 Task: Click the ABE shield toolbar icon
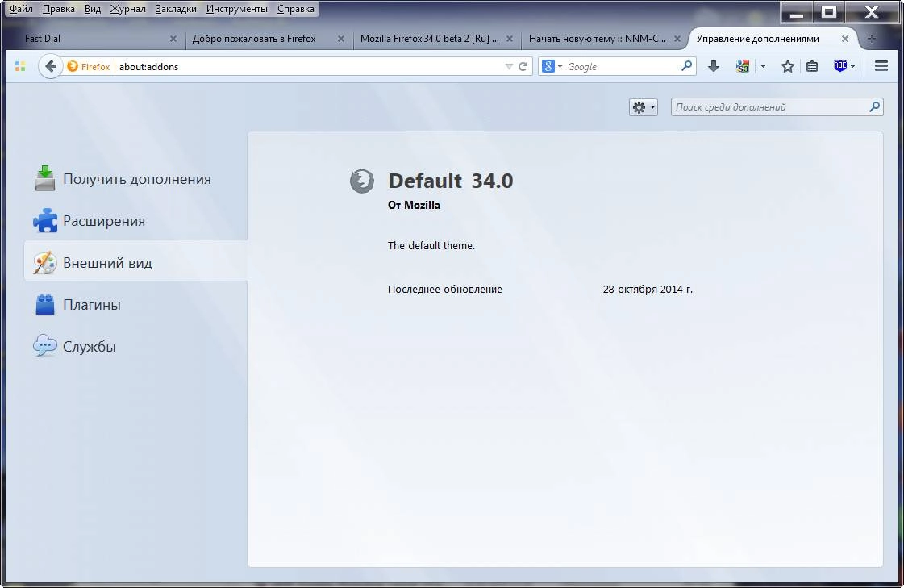tap(840, 66)
